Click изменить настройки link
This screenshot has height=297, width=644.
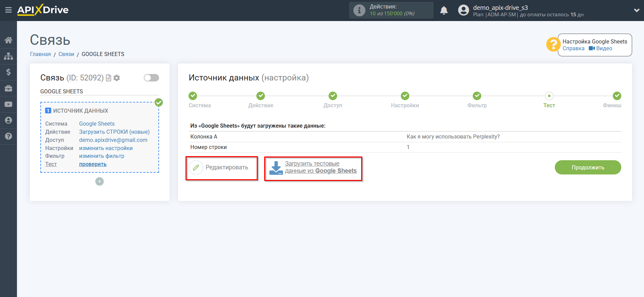106,148
